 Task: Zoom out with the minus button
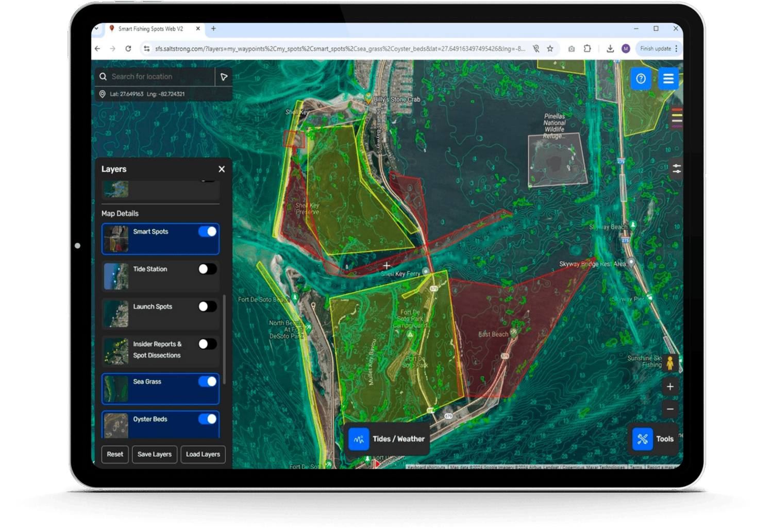point(670,409)
